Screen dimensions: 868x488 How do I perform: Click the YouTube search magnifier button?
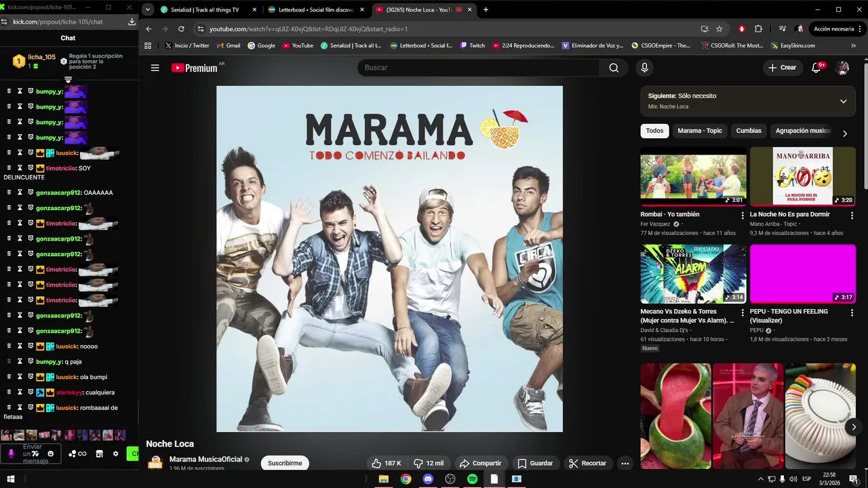click(614, 68)
